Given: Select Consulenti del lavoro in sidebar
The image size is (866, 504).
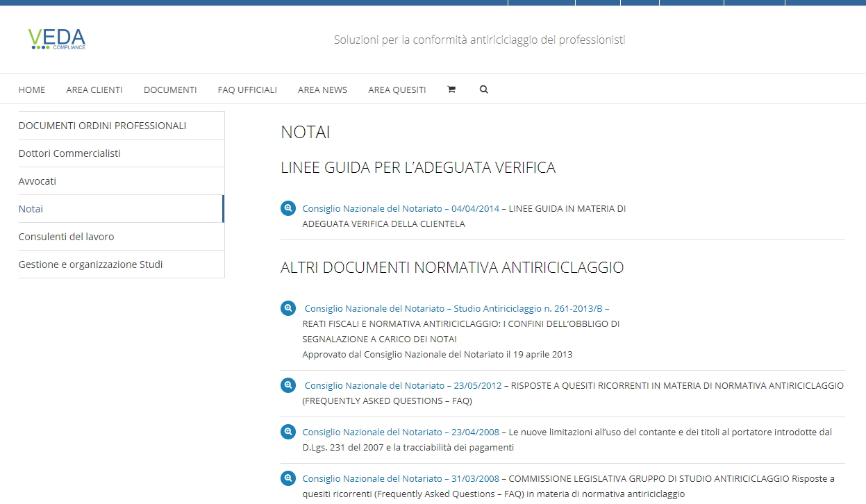Looking at the screenshot, I should (122, 237).
